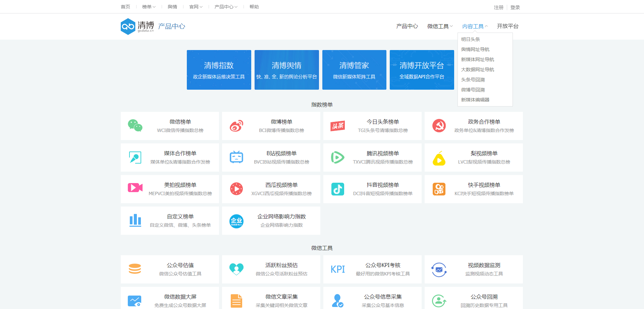Expand the 官网 dropdown in top bar
This screenshot has height=309, width=644.
[196, 7]
